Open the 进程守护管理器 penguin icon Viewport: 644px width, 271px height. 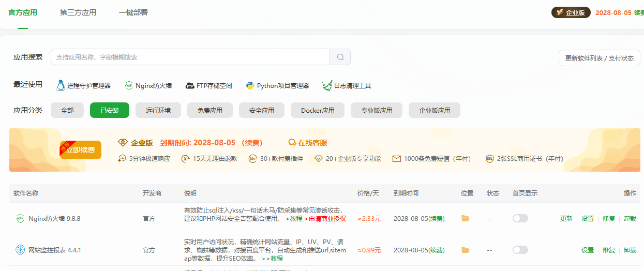61,85
